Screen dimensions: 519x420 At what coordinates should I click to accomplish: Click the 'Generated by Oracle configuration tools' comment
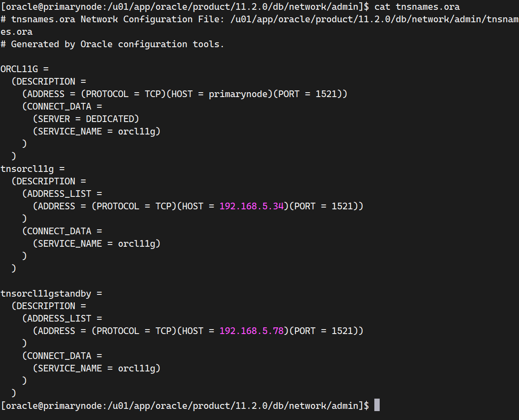point(118,44)
